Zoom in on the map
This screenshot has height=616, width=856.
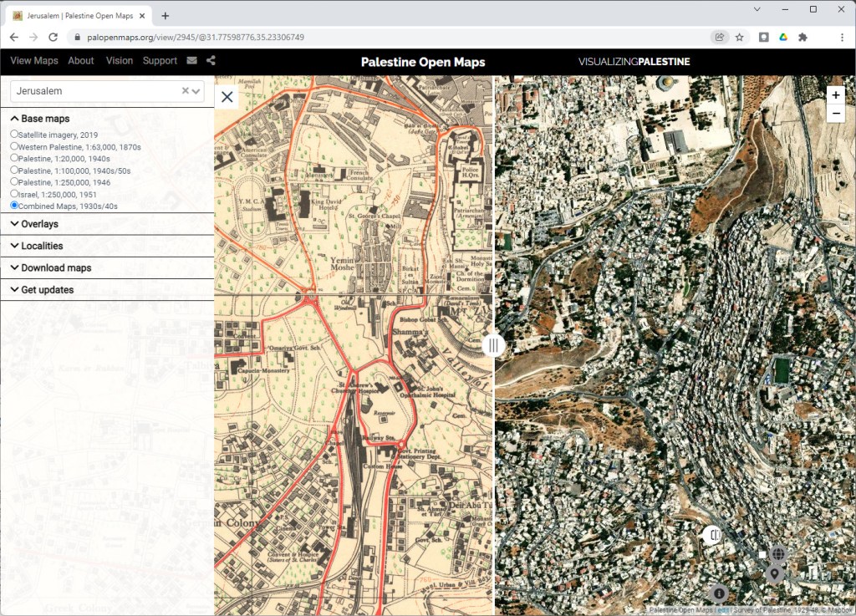click(836, 95)
